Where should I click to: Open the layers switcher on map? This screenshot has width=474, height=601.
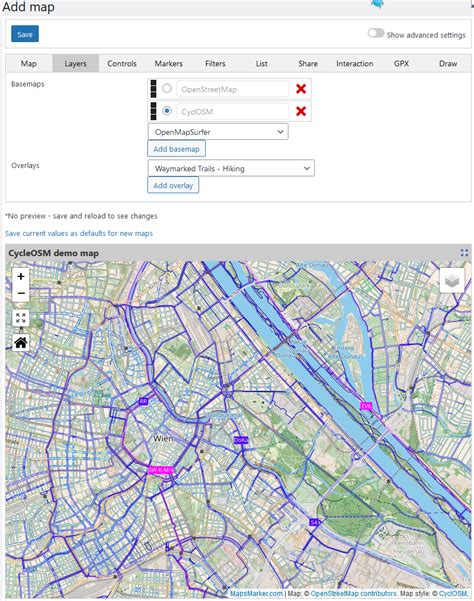tap(452, 281)
